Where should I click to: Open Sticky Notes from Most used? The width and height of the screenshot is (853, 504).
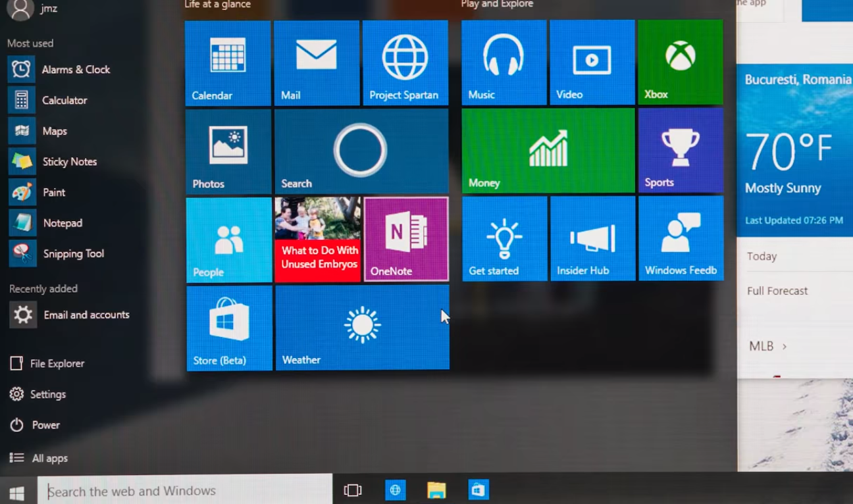[53, 161]
